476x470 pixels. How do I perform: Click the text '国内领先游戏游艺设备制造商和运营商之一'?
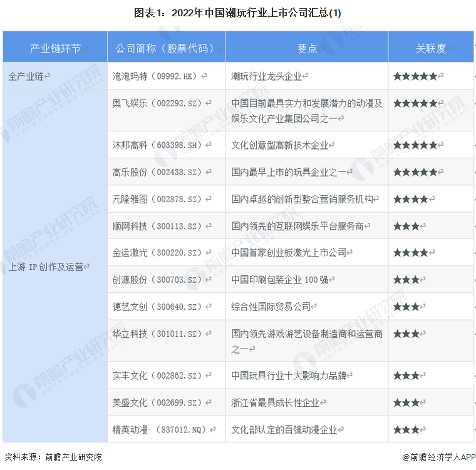click(x=307, y=341)
